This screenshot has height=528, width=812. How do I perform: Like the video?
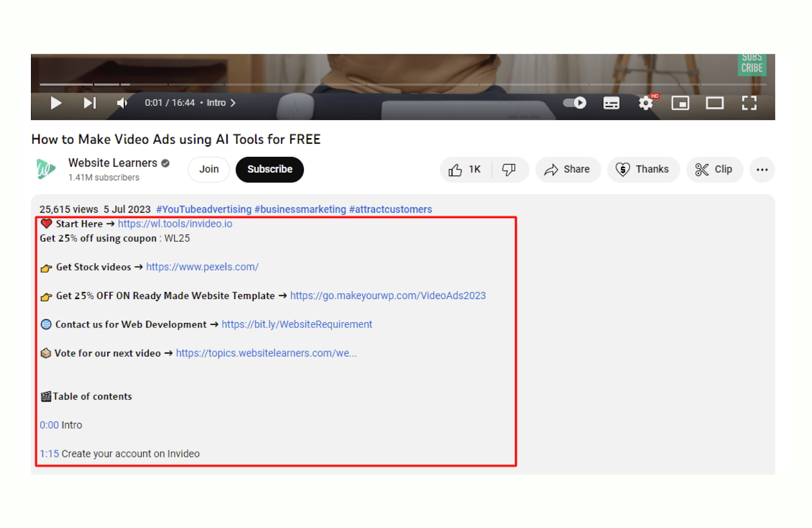pos(465,170)
